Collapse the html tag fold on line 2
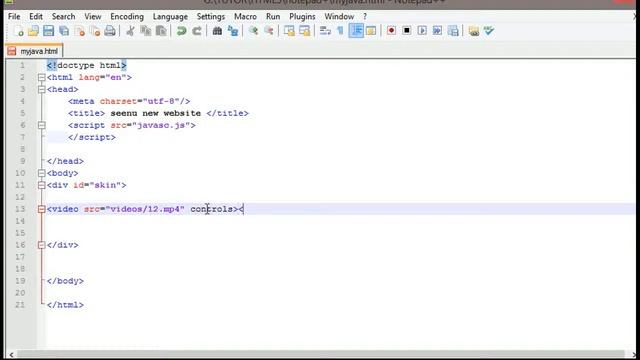Viewport: 640px width, 360px height. (x=41, y=78)
